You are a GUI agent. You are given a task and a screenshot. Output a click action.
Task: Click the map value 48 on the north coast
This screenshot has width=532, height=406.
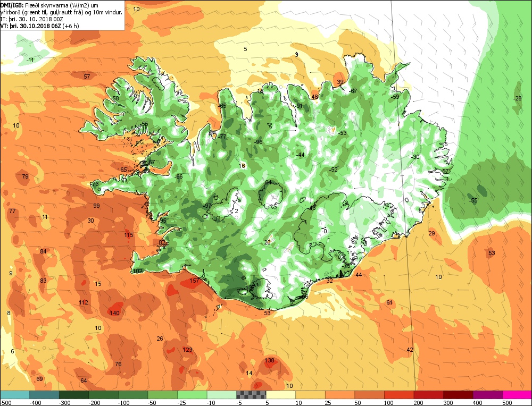pyautogui.click(x=314, y=97)
